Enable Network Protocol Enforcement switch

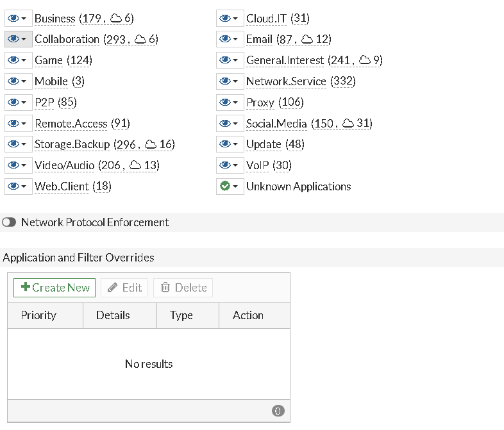(x=9, y=222)
